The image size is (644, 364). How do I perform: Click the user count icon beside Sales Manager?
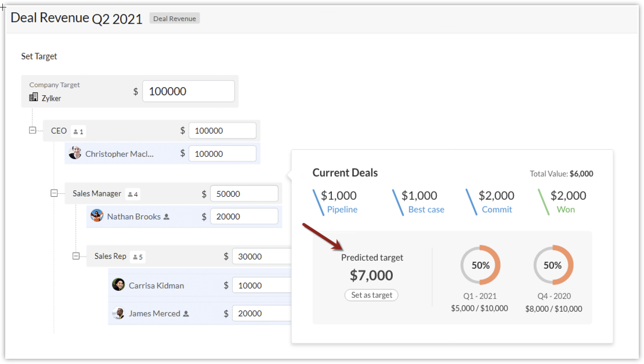coord(131,194)
